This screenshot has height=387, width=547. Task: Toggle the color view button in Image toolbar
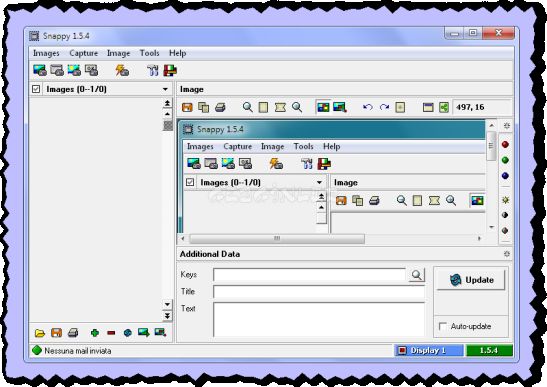[x=323, y=107]
